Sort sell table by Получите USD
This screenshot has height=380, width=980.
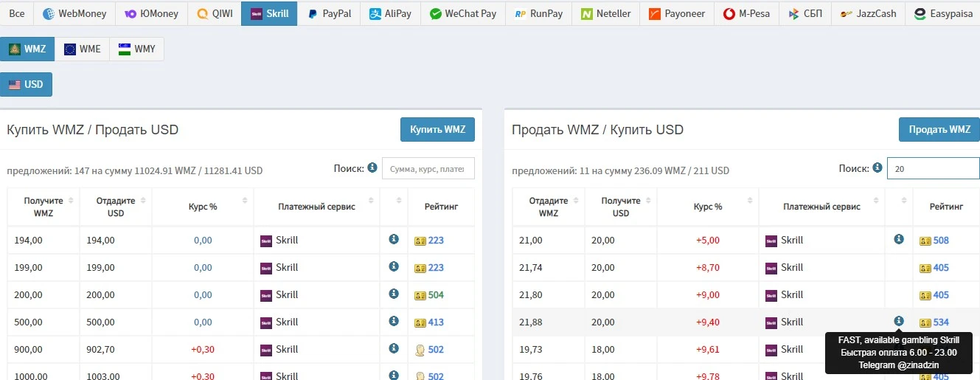621,207
